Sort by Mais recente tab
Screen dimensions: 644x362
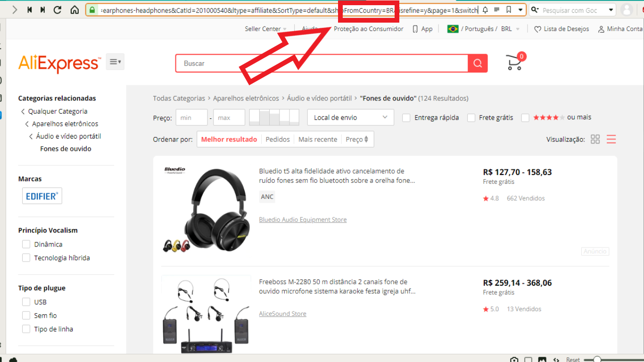click(x=318, y=139)
